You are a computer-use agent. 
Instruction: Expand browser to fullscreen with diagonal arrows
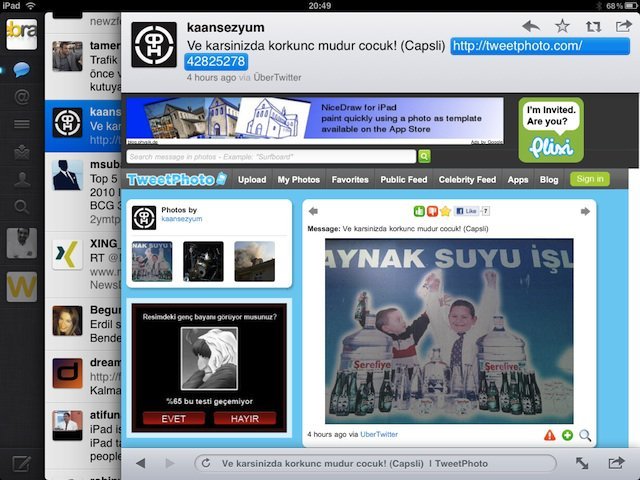pos(582,463)
